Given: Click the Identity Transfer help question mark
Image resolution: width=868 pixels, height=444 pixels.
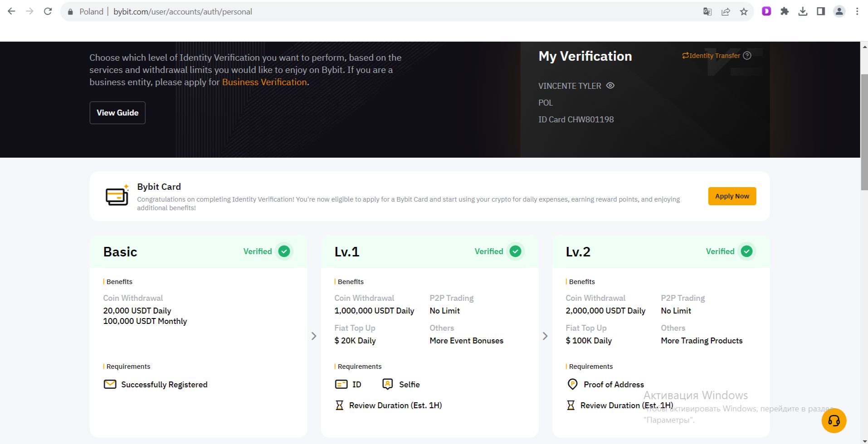Looking at the screenshot, I should tap(747, 55).
